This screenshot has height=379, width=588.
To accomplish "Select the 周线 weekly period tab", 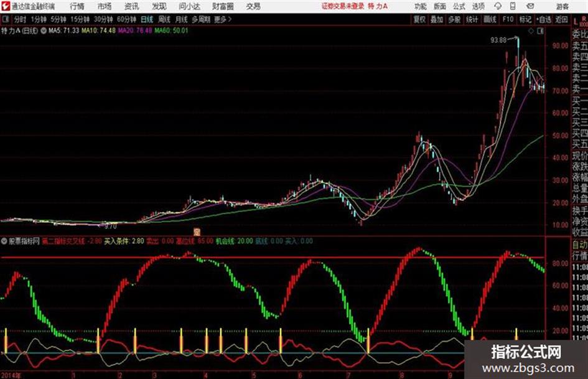I will pos(164,19).
